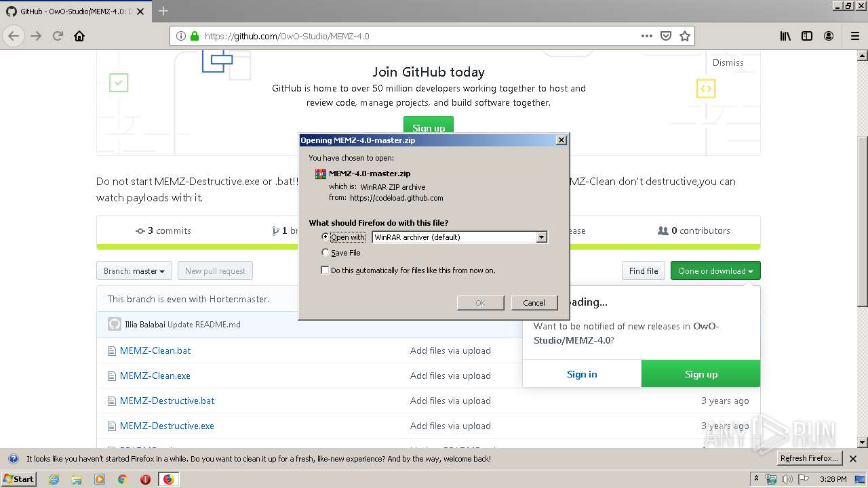
Task: Click the green padlock security icon
Action: [195, 36]
